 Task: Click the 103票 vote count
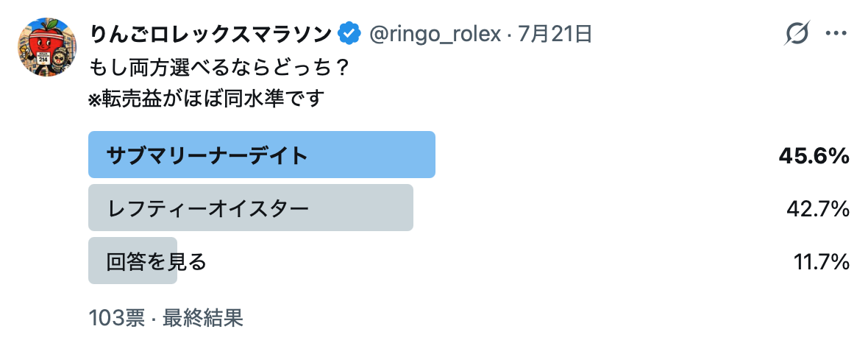(x=117, y=319)
